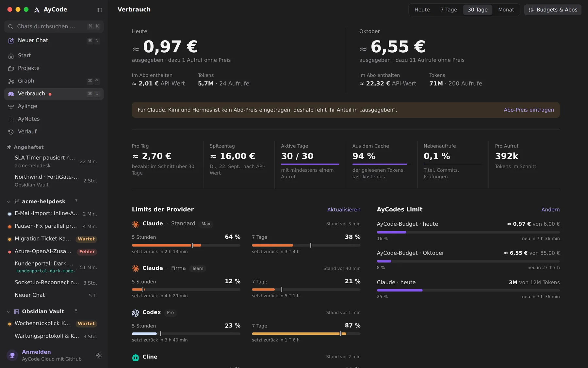Click the Codex provider logo

(x=136, y=313)
